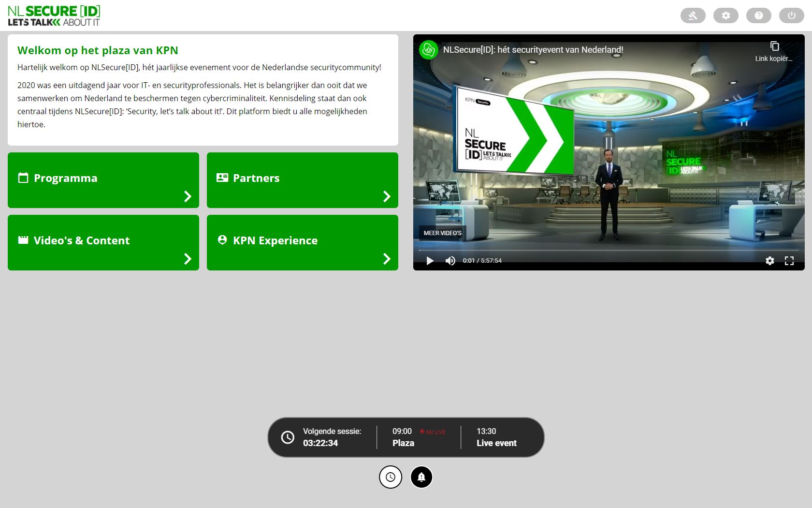Toggle the notification bell round button

pyautogui.click(x=421, y=477)
